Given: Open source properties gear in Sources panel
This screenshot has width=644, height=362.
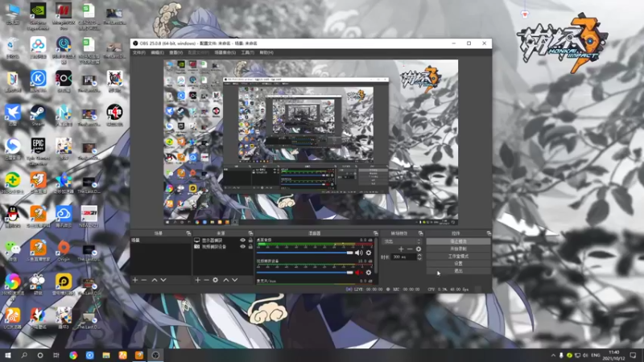Looking at the screenshot, I should click(x=215, y=280).
